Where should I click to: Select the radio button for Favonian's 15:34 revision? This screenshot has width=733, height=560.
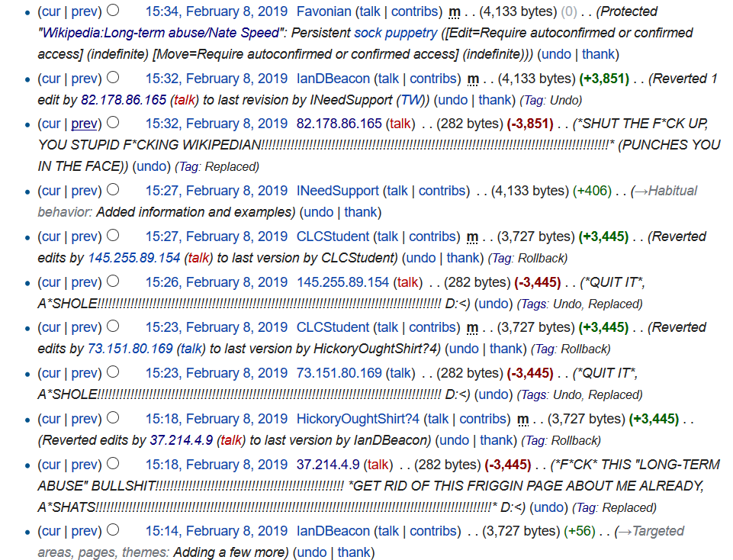(x=113, y=10)
